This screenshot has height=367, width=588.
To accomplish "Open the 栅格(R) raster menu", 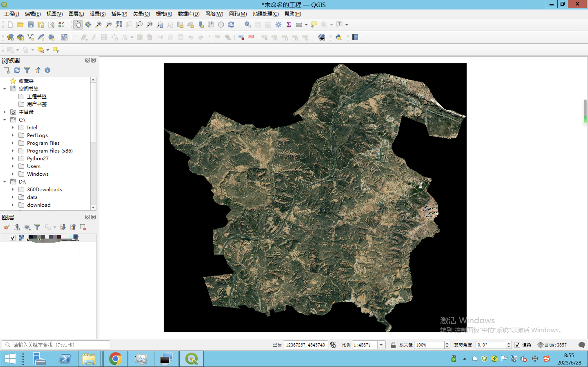I will click(x=164, y=14).
